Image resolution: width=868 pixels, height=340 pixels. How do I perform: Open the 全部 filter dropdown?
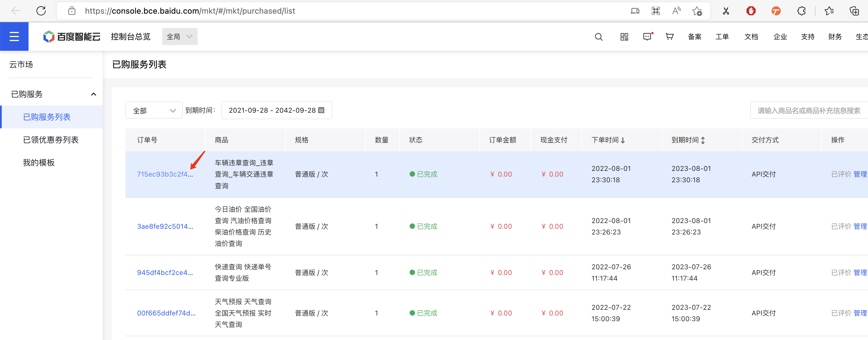pos(154,110)
